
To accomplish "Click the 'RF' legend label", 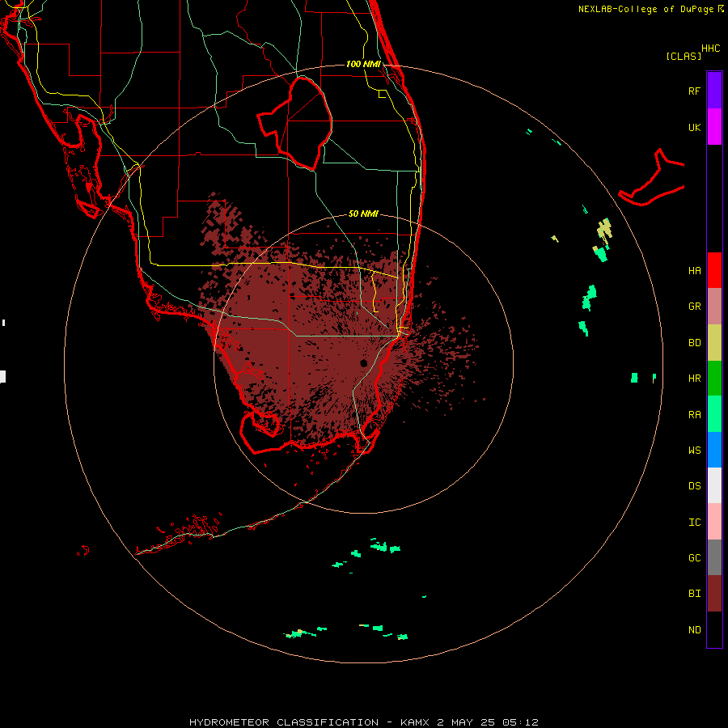I will [694, 91].
